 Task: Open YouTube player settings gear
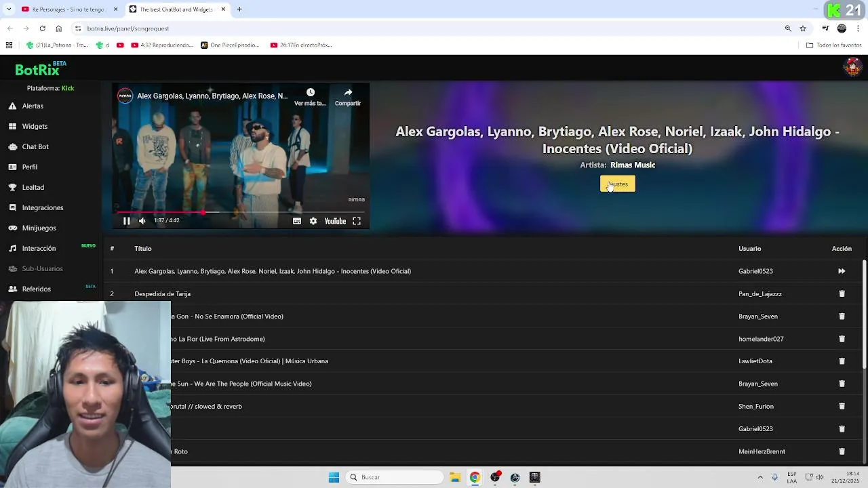point(313,221)
